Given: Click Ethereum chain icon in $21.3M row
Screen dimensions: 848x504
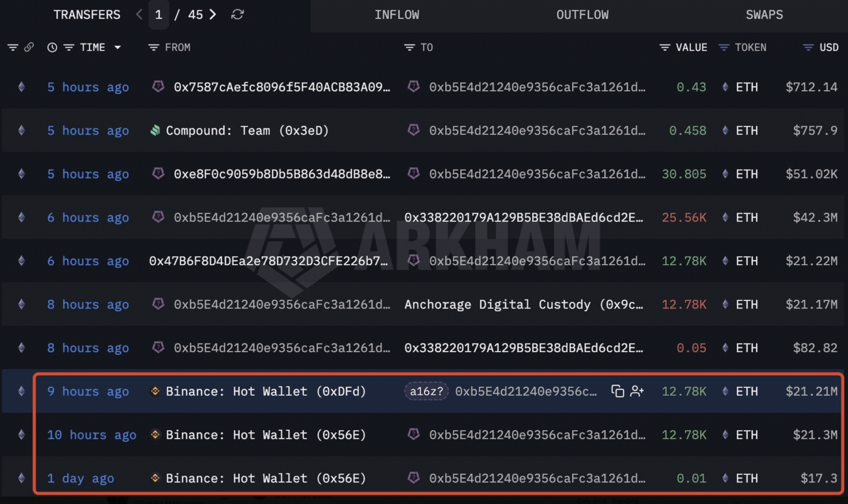Looking at the screenshot, I should (x=22, y=435).
